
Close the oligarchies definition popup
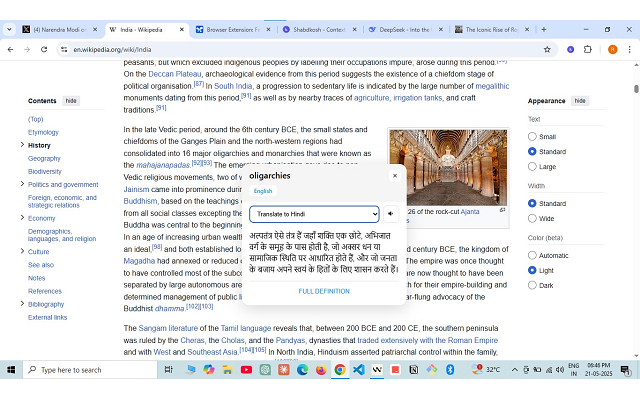(395, 176)
